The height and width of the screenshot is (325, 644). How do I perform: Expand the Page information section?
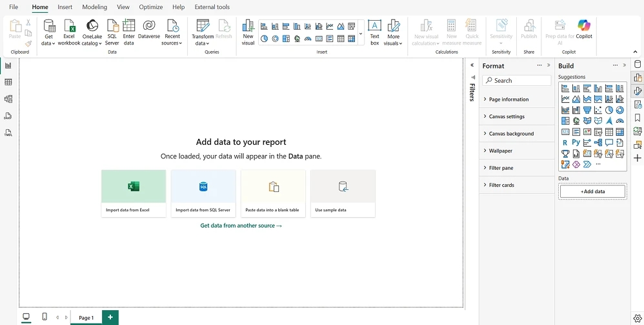pos(517,100)
